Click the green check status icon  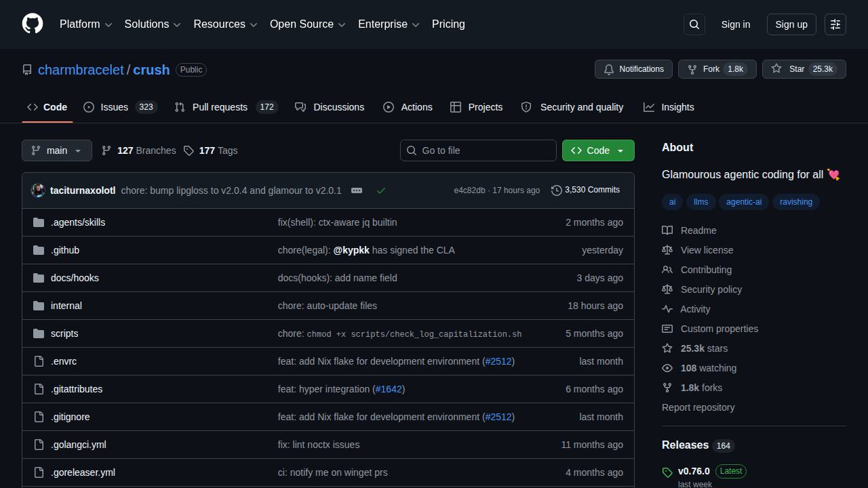click(381, 190)
